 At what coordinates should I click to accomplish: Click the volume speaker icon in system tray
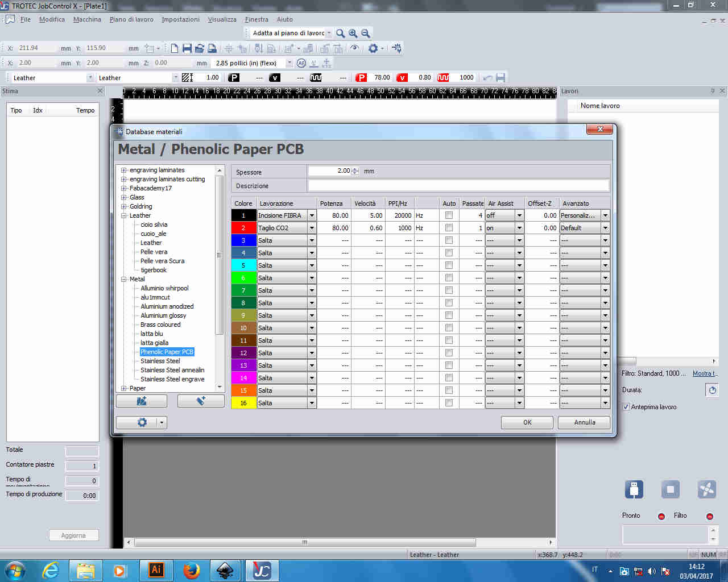652,571
